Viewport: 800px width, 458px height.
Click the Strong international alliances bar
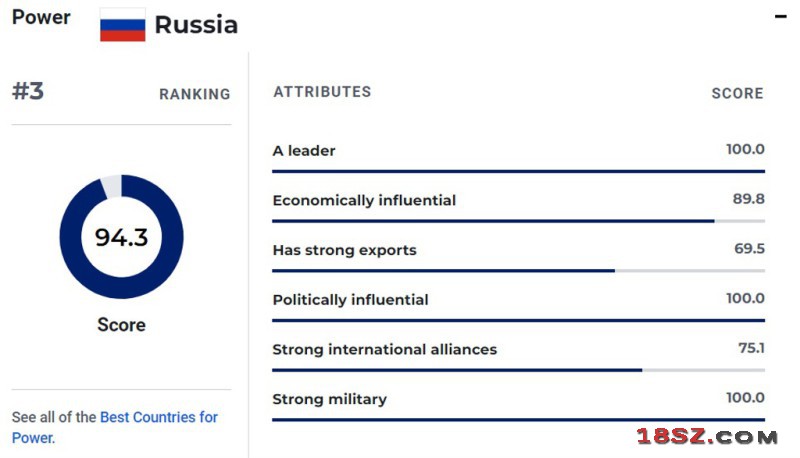coord(518,370)
